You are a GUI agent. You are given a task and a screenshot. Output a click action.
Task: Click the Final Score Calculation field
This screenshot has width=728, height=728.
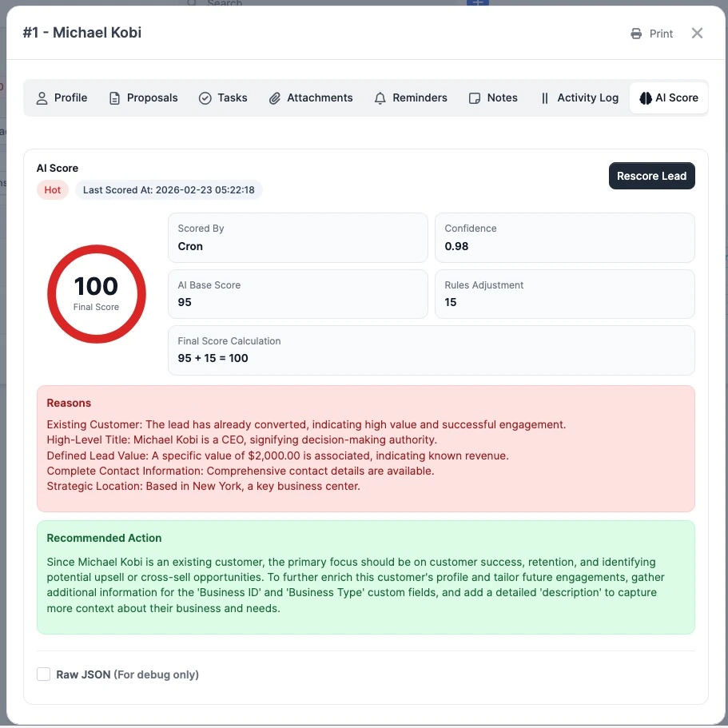[432, 349]
